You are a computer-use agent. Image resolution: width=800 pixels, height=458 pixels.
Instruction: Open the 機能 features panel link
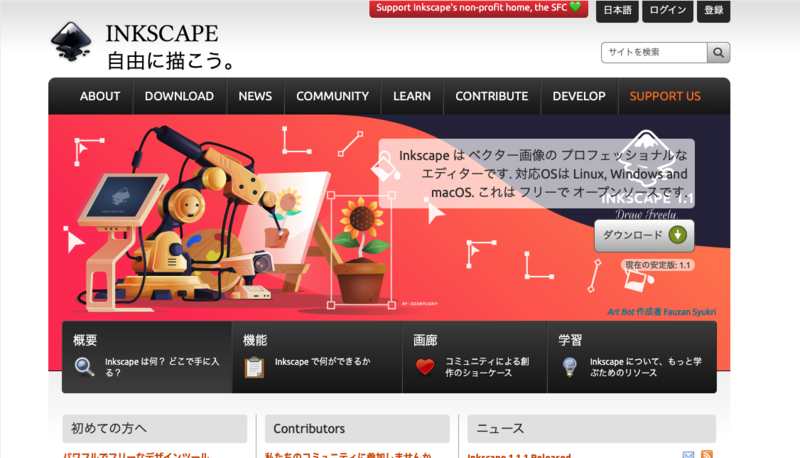(317, 357)
